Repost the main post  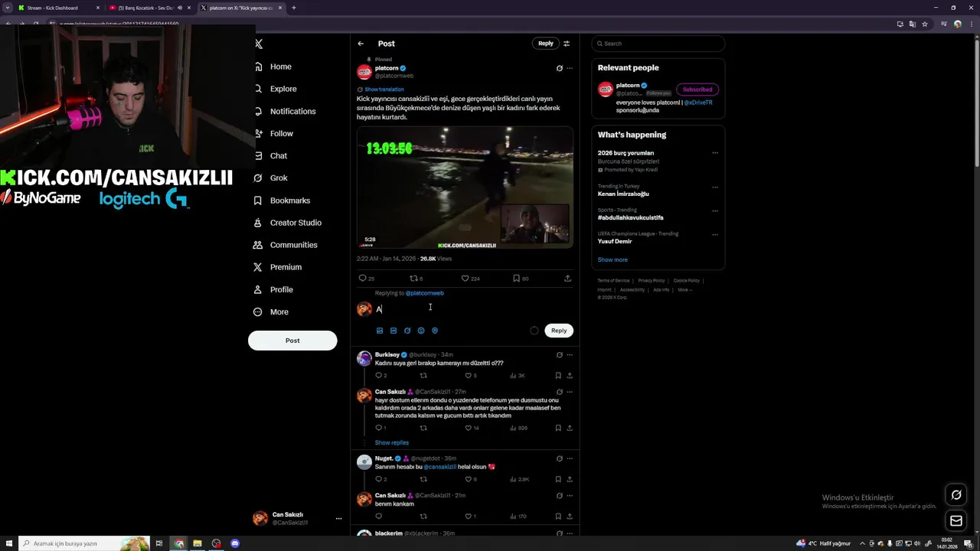416,279
